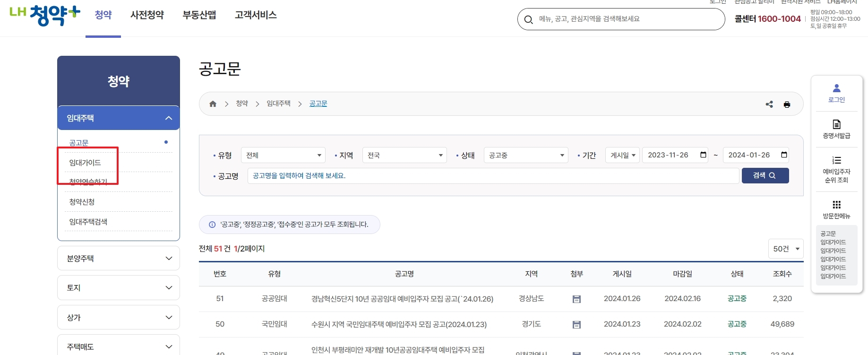Click 임대주택 in the breadcrumb

pyautogui.click(x=278, y=104)
